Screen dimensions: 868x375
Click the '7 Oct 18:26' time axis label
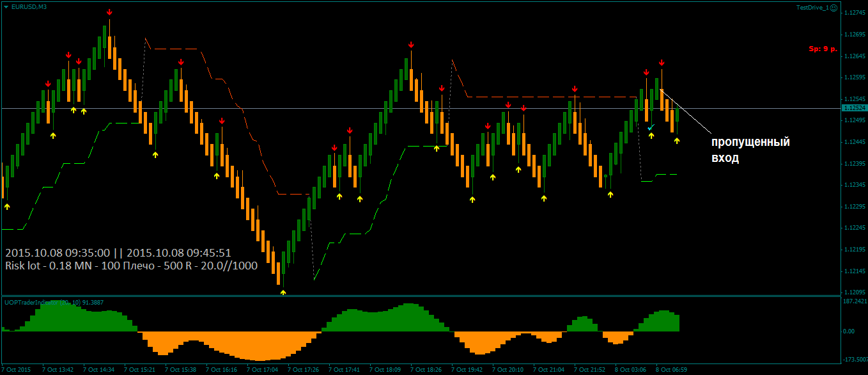[x=426, y=370]
